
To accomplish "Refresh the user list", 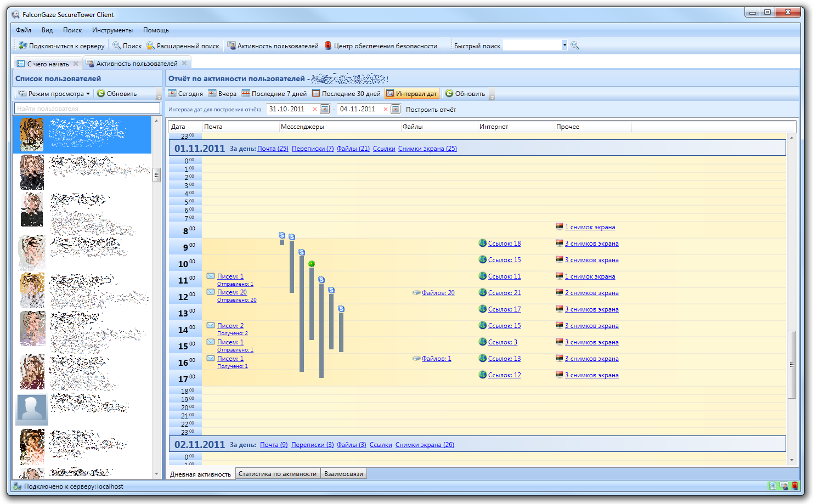I will 117,94.
